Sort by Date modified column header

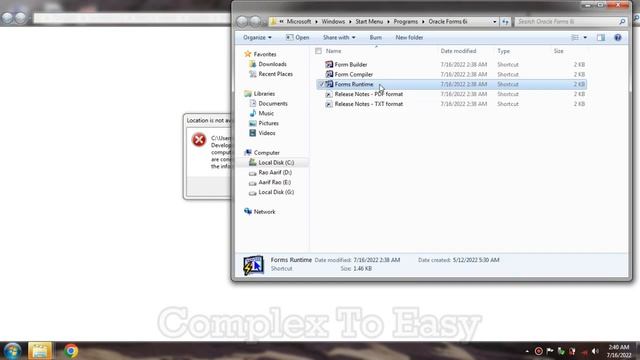click(458, 51)
